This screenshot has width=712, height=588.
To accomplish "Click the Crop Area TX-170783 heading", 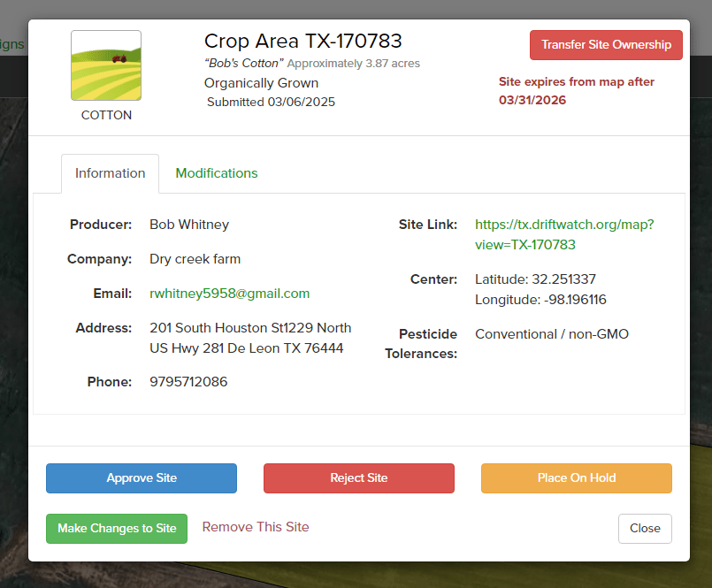I will pos(302,41).
